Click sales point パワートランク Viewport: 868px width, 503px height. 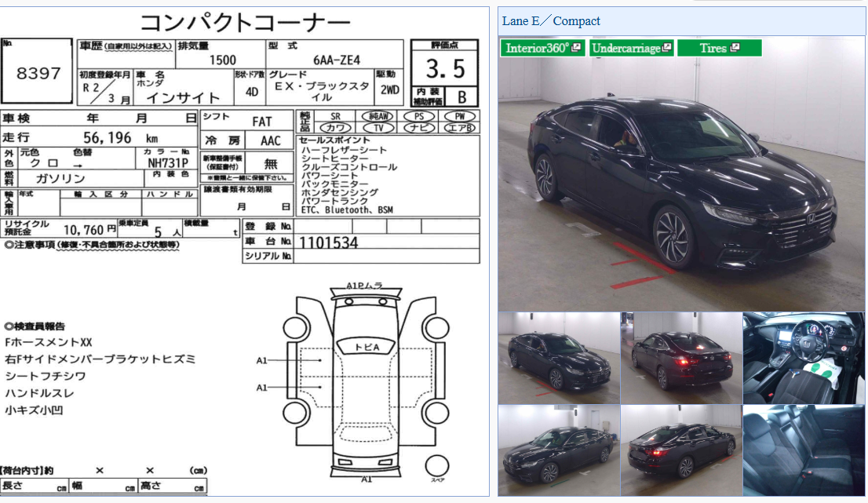[334, 202]
